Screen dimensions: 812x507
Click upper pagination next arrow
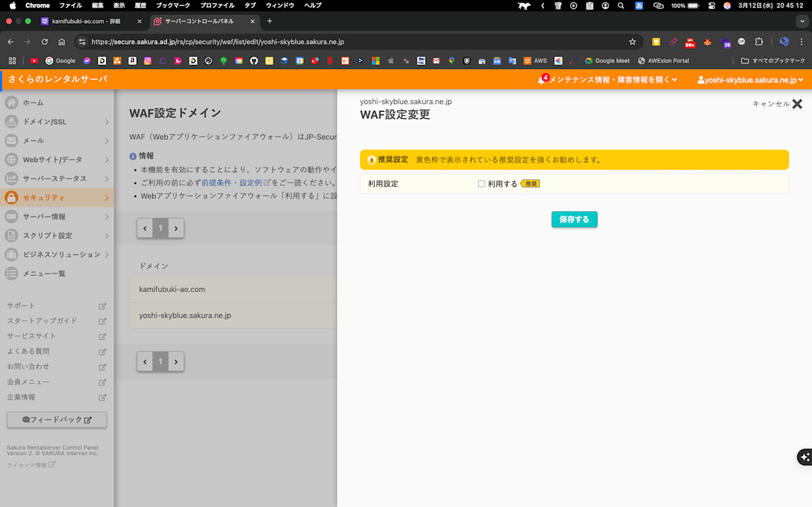[176, 228]
